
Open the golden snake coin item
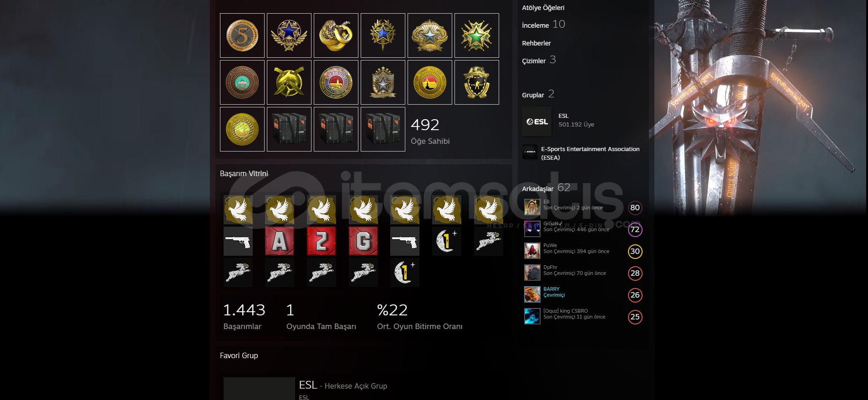[336, 35]
